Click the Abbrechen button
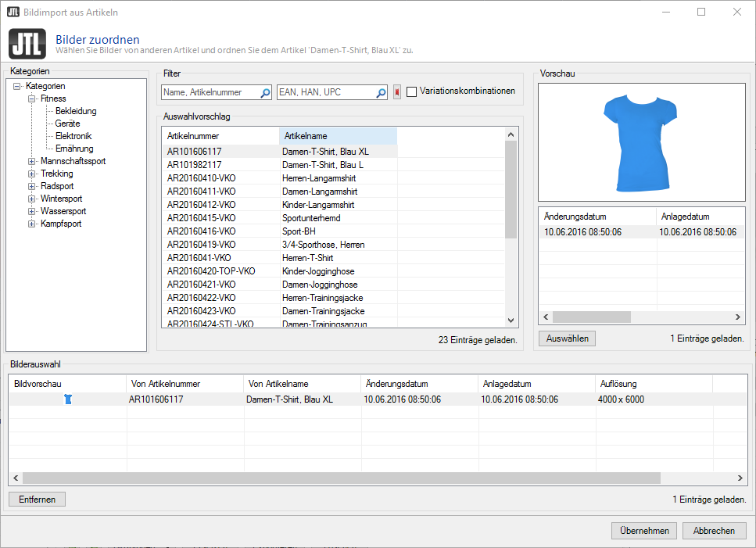 click(714, 530)
